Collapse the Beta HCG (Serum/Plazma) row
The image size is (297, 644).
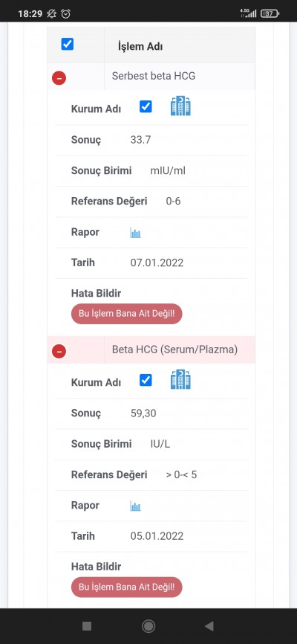tap(59, 351)
